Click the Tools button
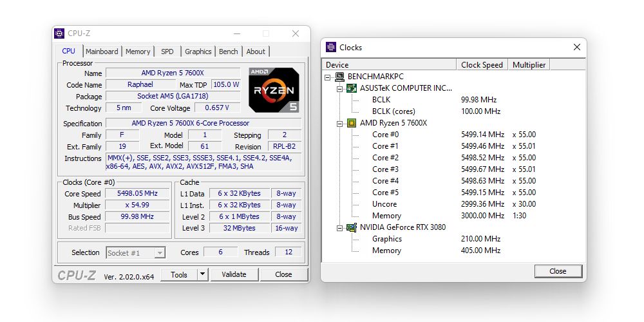The width and height of the screenshot is (644, 322). [179, 274]
